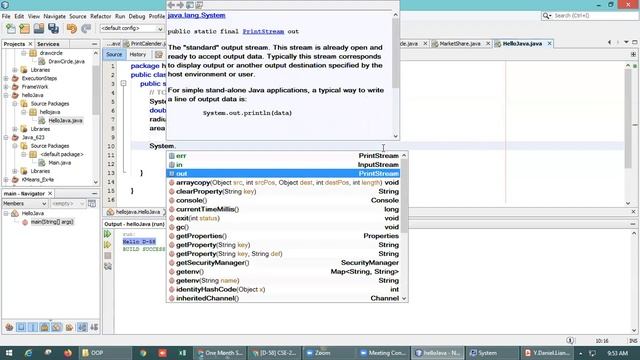Toggle sixth Navigator filter button at bottom
This screenshot has height=360, width=640.
click(x=69, y=327)
